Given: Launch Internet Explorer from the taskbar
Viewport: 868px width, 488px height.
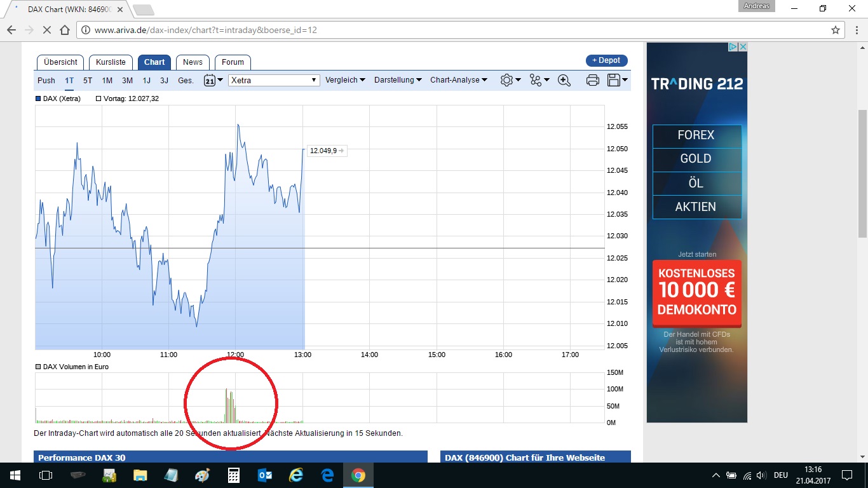Looking at the screenshot, I should 296,475.
